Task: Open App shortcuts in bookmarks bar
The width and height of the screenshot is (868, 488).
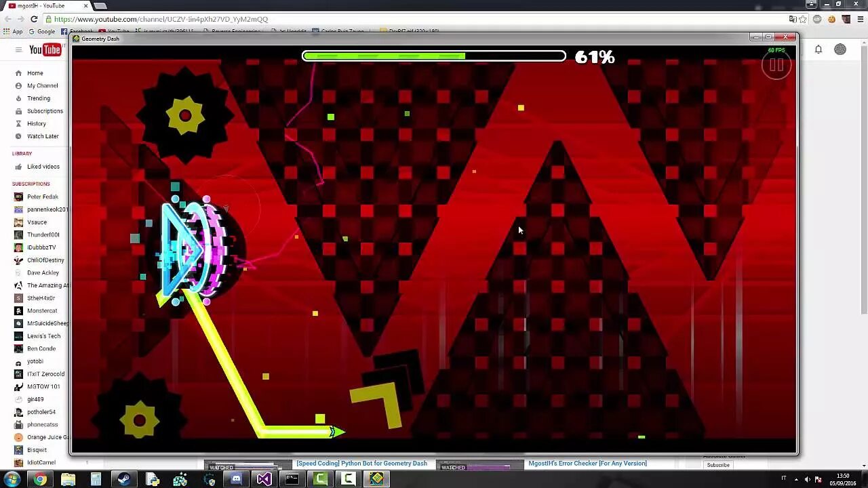Action: (x=13, y=31)
